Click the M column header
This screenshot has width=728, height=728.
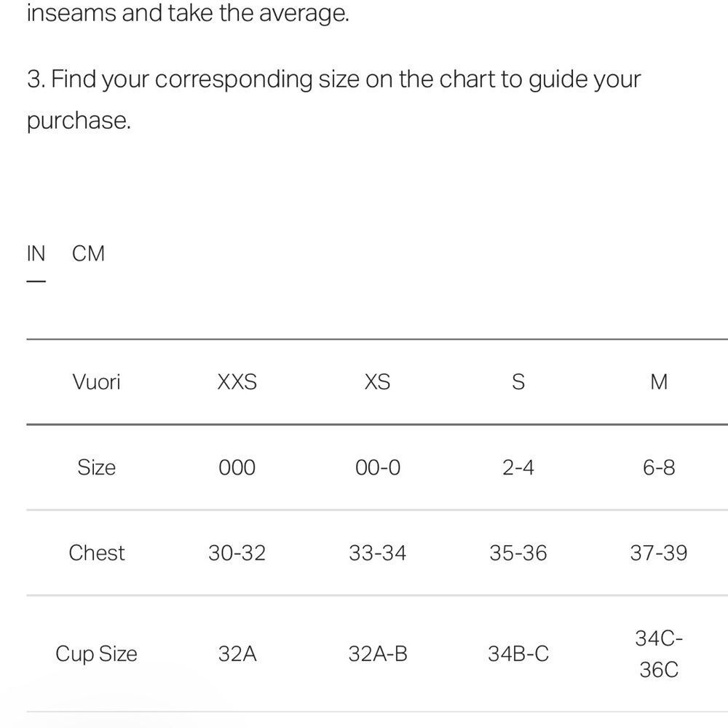pyautogui.click(x=659, y=382)
